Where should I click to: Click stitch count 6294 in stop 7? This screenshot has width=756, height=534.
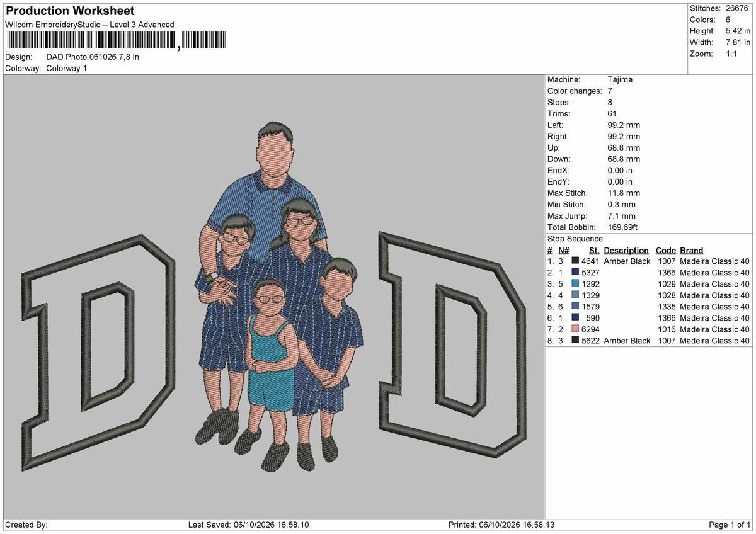(590, 329)
